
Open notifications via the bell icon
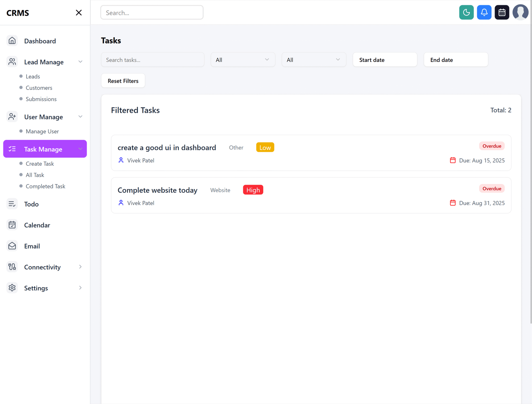(484, 12)
